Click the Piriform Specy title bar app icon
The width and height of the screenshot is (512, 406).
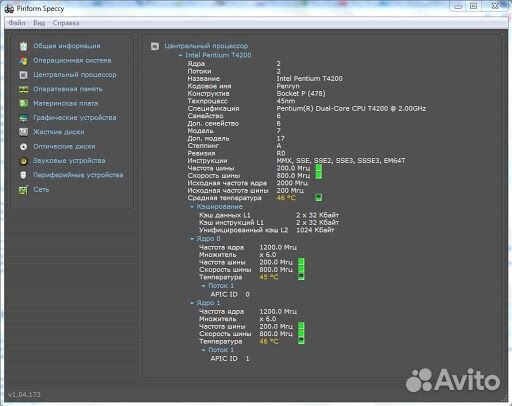tap(9, 9)
